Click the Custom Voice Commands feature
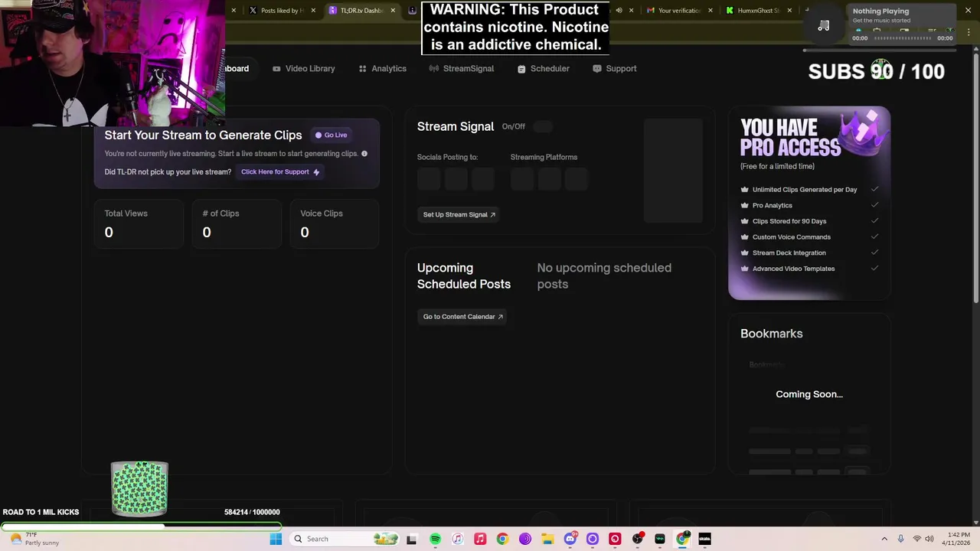 (x=792, y=237)
